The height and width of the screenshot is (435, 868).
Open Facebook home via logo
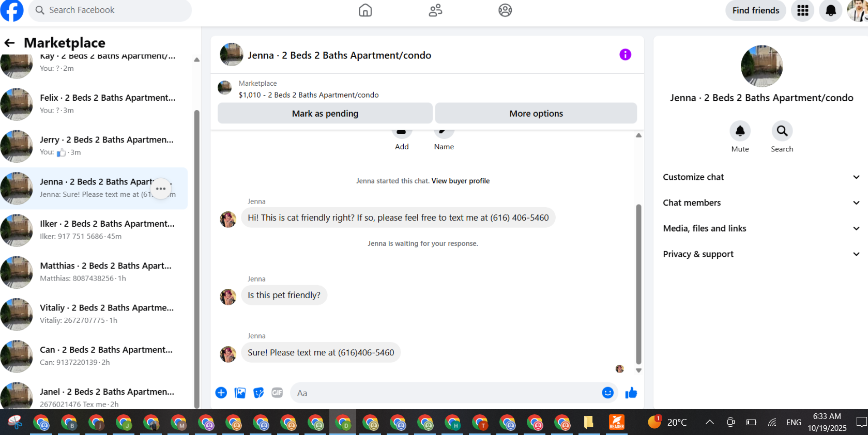coord(11,10)
